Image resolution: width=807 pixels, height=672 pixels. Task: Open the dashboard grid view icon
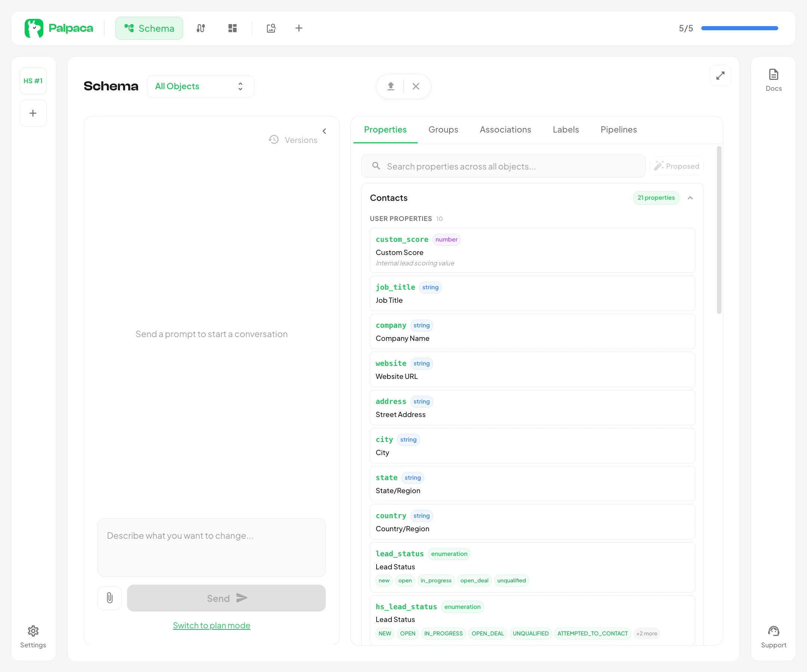click(232, 28)
